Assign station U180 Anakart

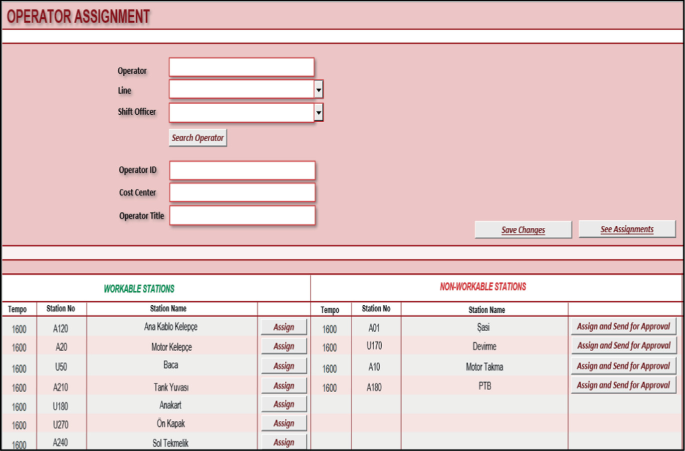point(284,404)
